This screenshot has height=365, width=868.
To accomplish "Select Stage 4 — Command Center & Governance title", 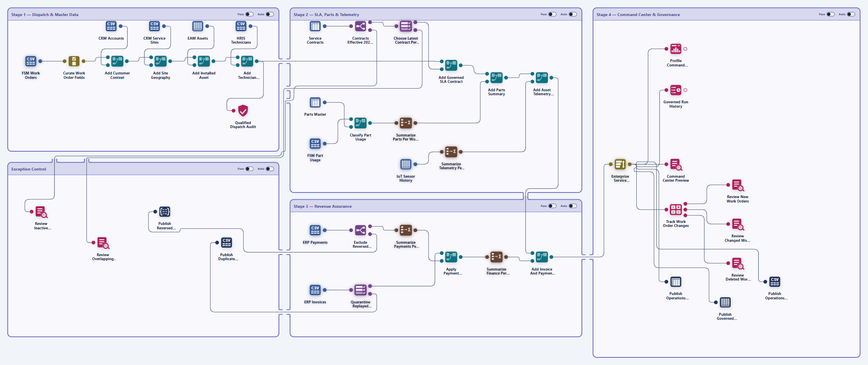I will [x=638, y=15].
